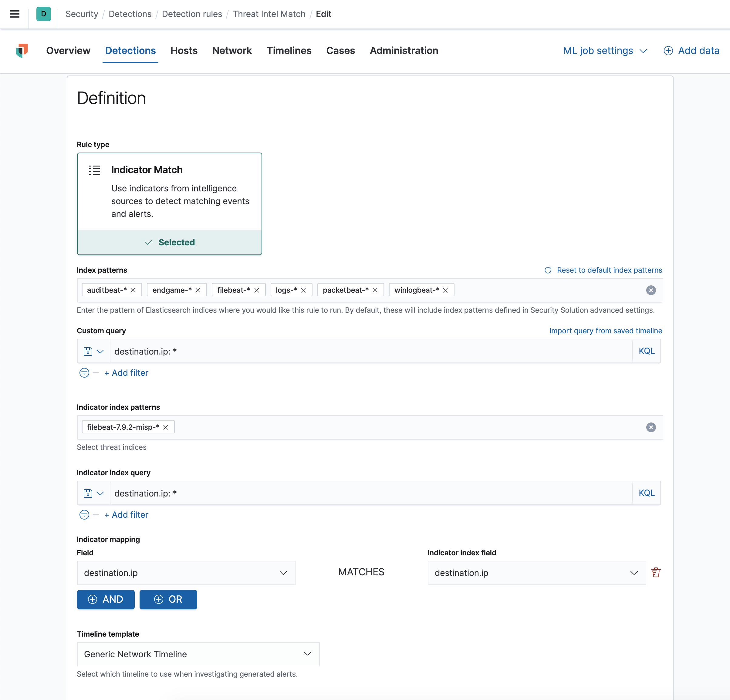This screenshot has height=700, width=730.
Task: Expand the Field destination.ip dropdown
Action: pyautogui.click(x=186, y=573)
